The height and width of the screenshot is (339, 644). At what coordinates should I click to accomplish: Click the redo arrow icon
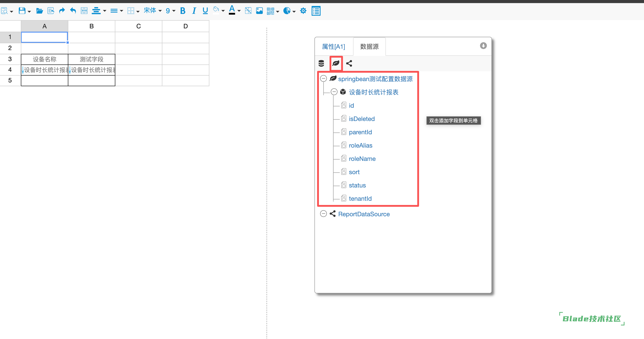click(62, 10)
